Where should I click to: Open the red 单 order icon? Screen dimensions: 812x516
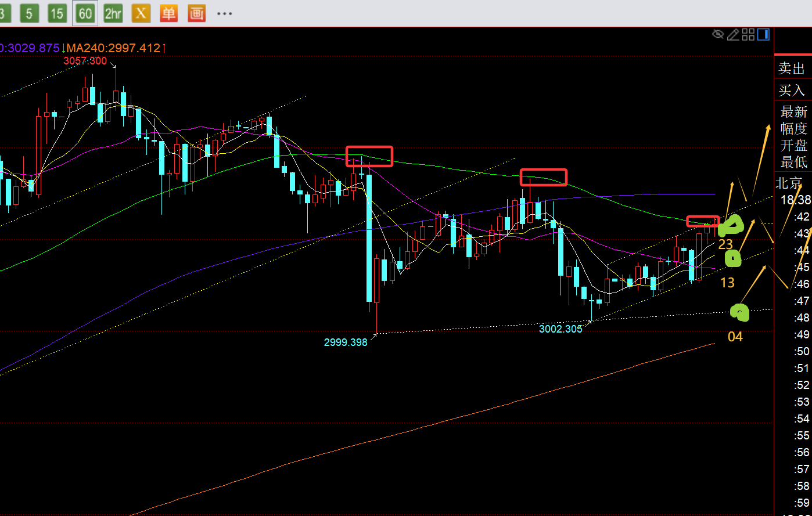click(168, 13)
